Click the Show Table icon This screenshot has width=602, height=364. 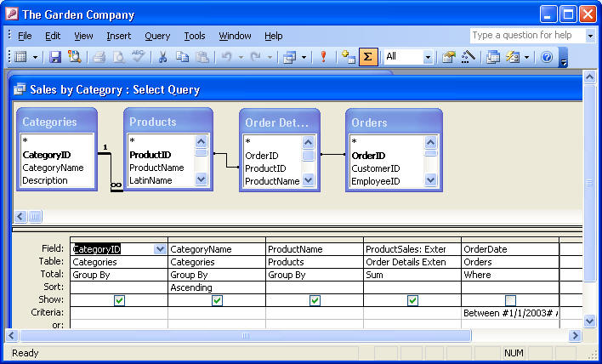click(x=348, y=57)
